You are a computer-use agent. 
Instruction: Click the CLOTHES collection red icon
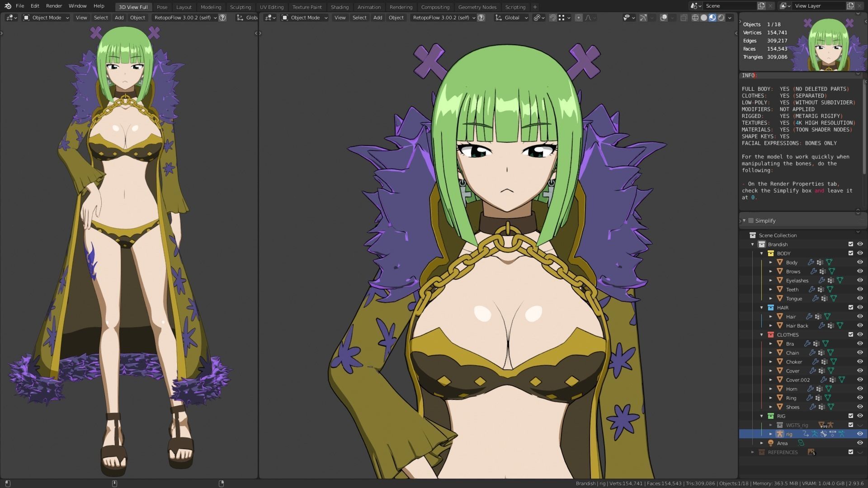pos(771,334)
